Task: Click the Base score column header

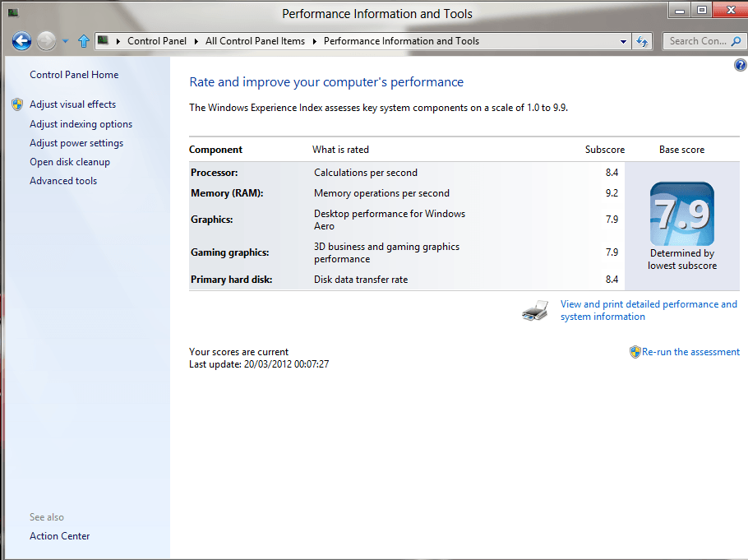Action: [681, 150]
